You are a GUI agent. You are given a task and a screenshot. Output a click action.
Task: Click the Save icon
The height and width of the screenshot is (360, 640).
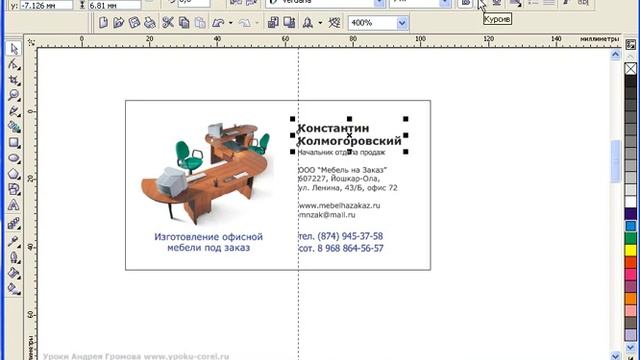134,23
